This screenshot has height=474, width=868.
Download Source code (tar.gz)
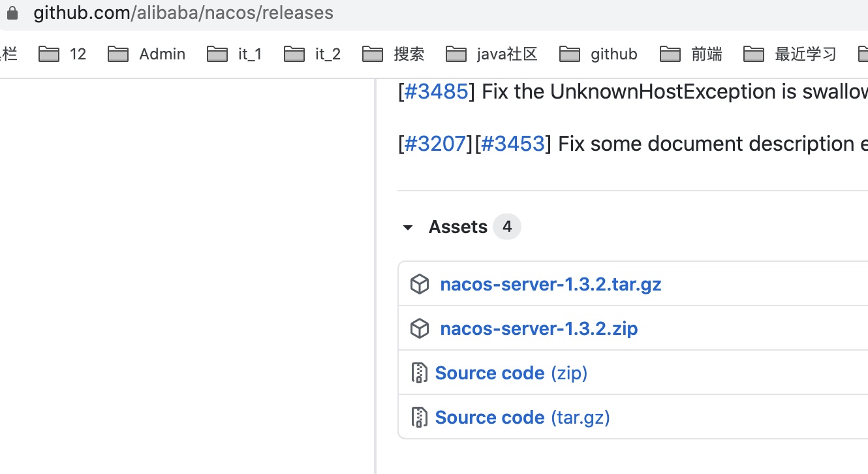[523, 417]
